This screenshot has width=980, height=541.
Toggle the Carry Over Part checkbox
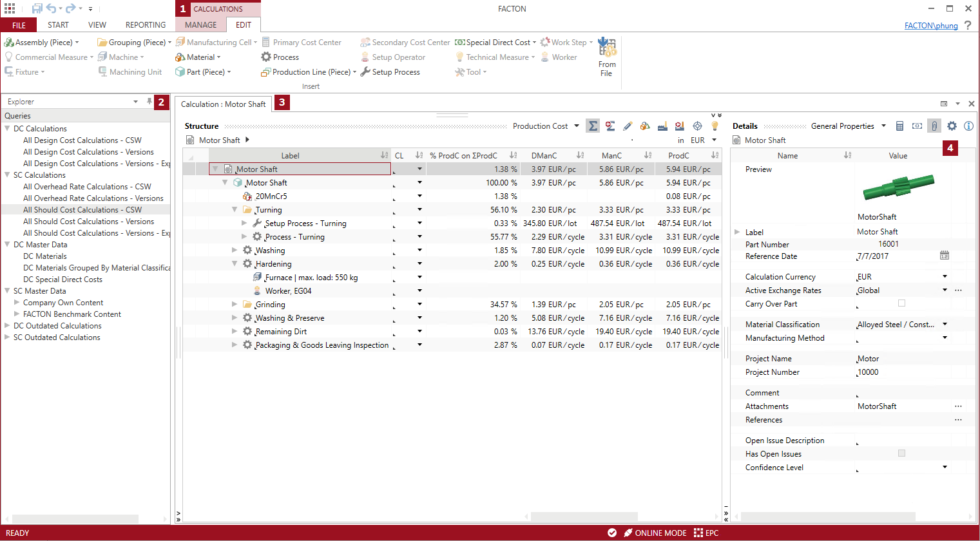(x=901, y=303)
